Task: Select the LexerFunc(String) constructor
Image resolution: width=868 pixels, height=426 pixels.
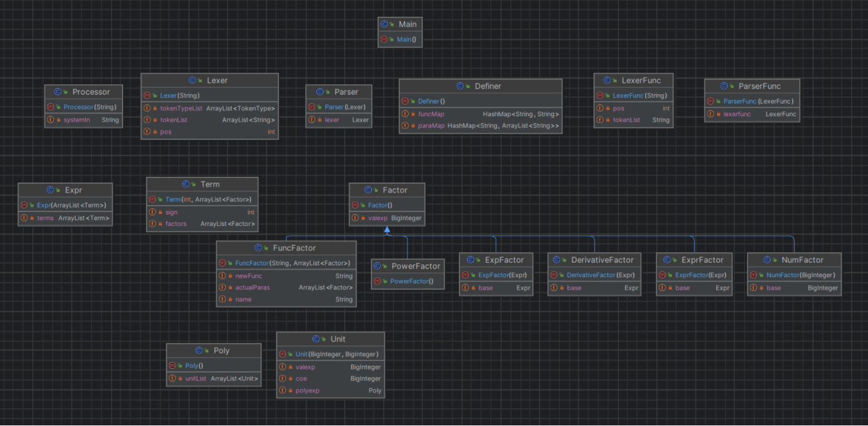Action: point(634,95)
